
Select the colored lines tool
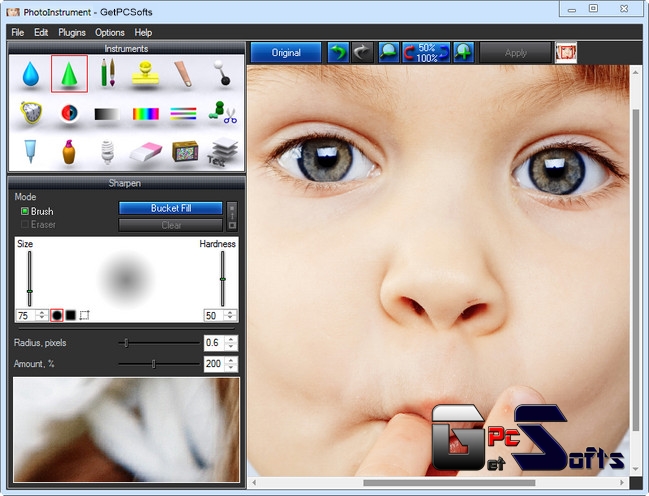[183, 113]
